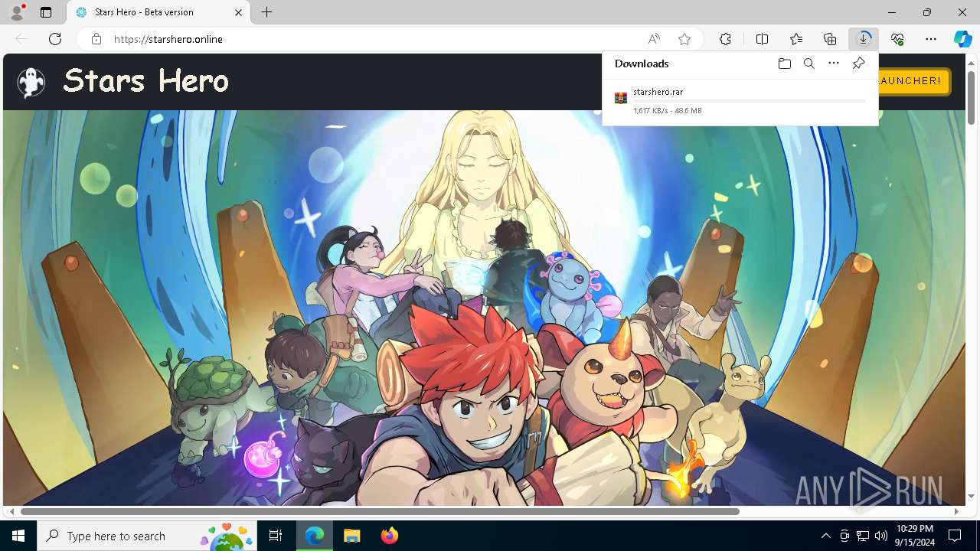Open the browser profile icon
This screenshot has height=551, width=980.
pos(17,12)
